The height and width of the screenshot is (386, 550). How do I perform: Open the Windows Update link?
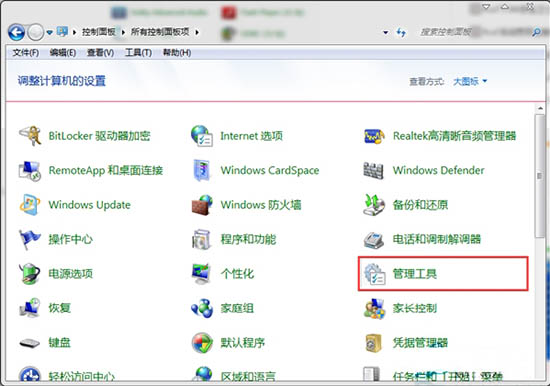coord(89,205)
